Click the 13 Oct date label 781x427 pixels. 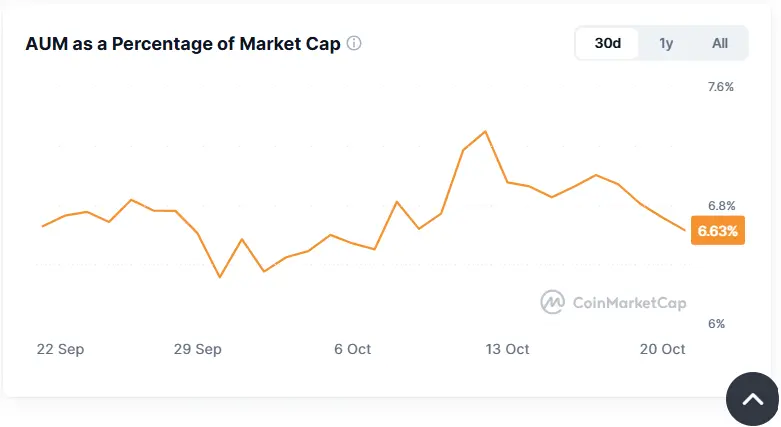(507, 349)
